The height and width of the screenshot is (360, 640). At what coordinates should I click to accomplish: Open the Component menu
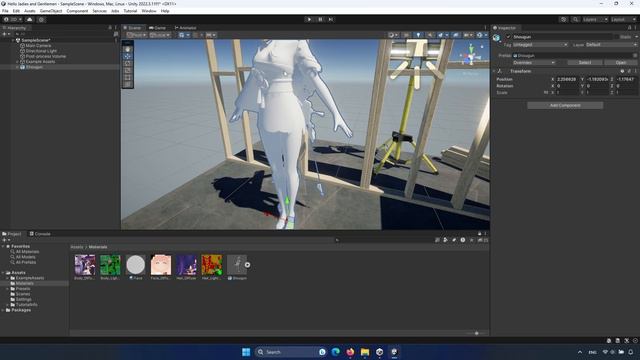coord(77,11)
